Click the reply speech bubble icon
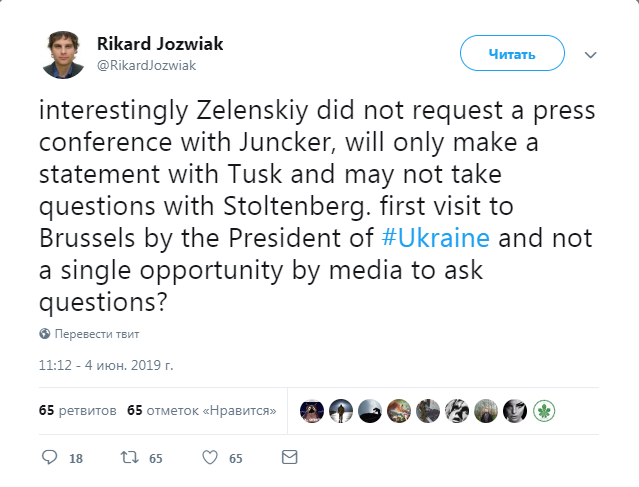Viewport: 639px width, 487px height. (51, 458)
